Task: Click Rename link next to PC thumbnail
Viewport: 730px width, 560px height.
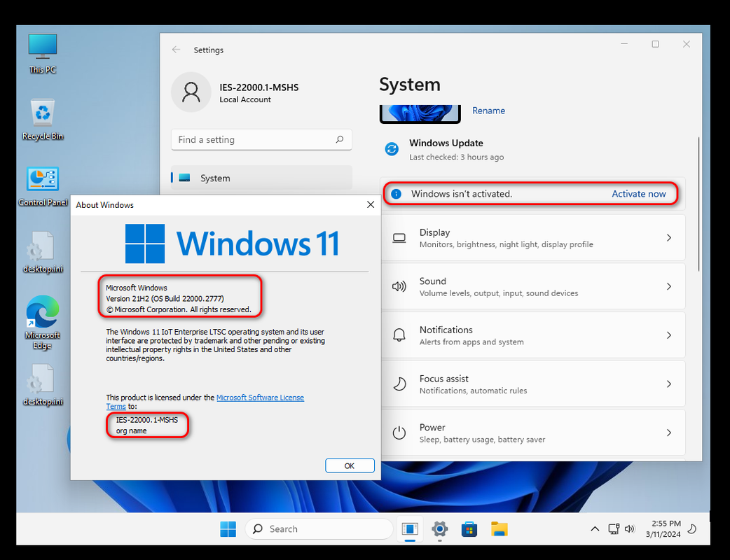Action: (x=488, y=111)
